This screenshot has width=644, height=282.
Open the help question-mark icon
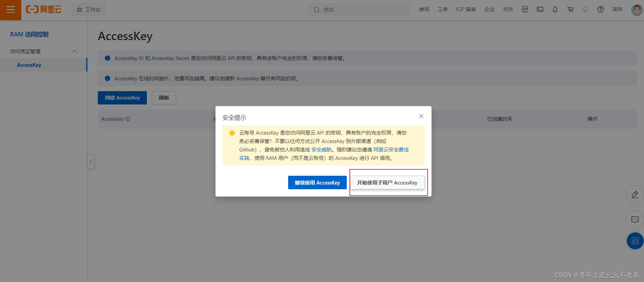601,9
